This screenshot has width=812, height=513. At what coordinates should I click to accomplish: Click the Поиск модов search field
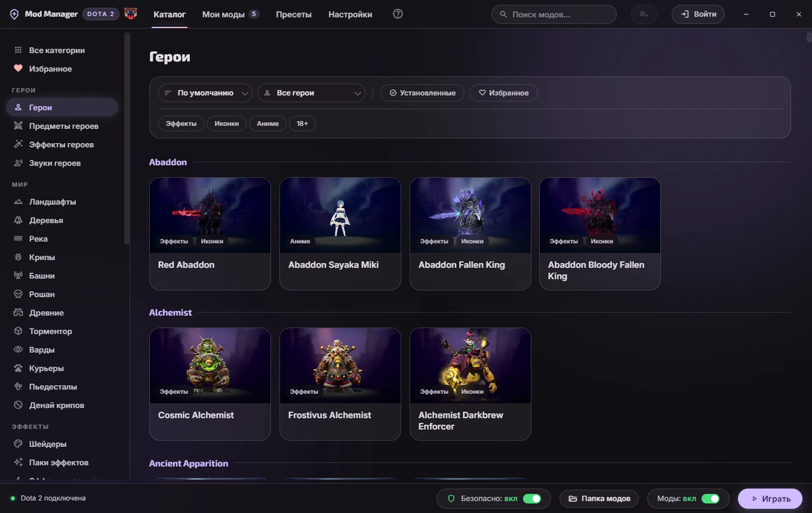[x=554, y=14]
